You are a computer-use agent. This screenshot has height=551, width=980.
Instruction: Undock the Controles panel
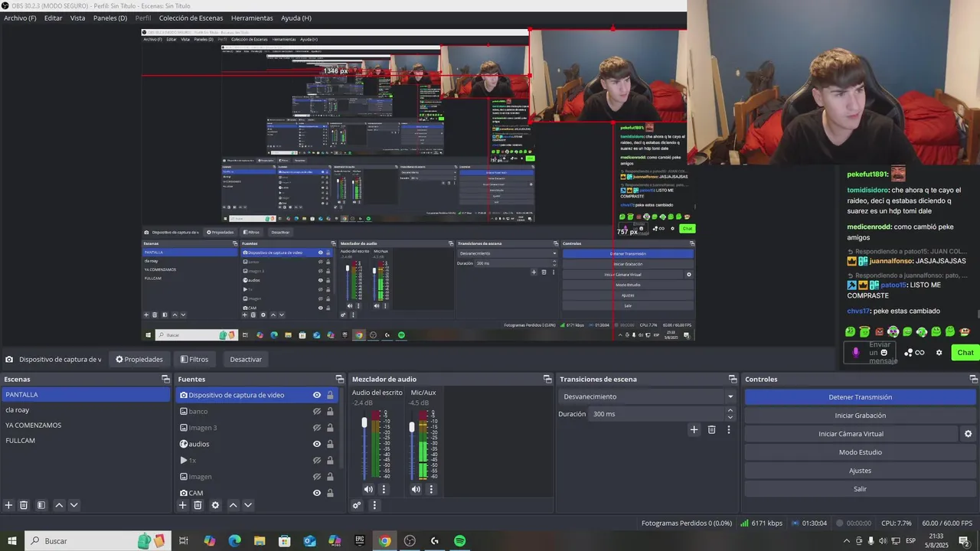(x=973, y=379)
